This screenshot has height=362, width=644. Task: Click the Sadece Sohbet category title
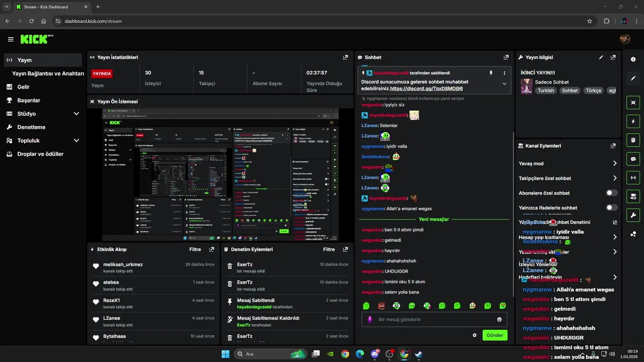click(x=552, y=82)
